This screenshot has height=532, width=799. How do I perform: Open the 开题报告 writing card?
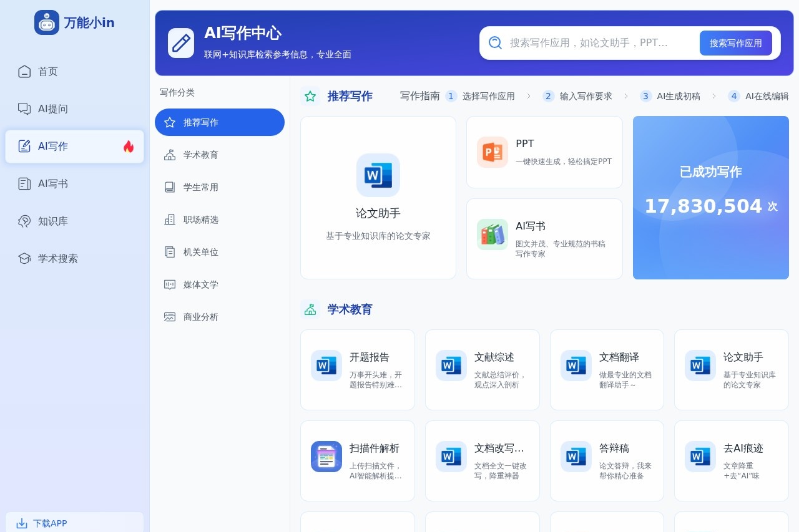pos(357,369)
